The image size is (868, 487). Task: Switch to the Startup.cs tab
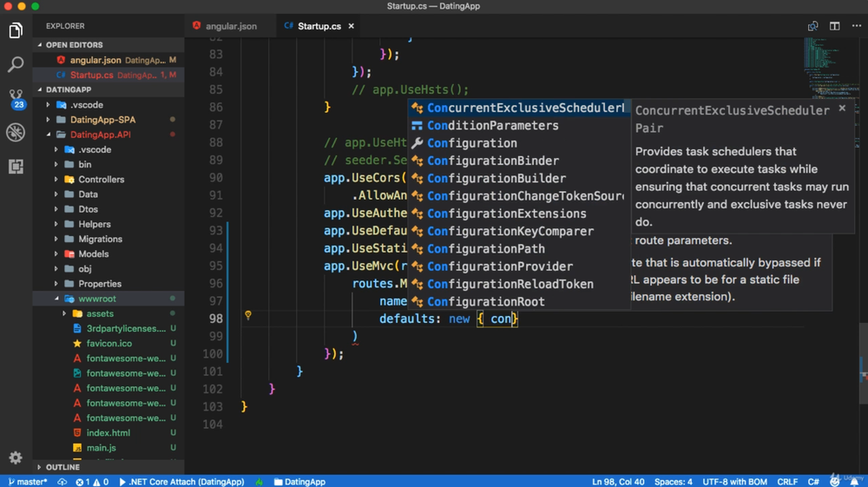tap(319, 26)
